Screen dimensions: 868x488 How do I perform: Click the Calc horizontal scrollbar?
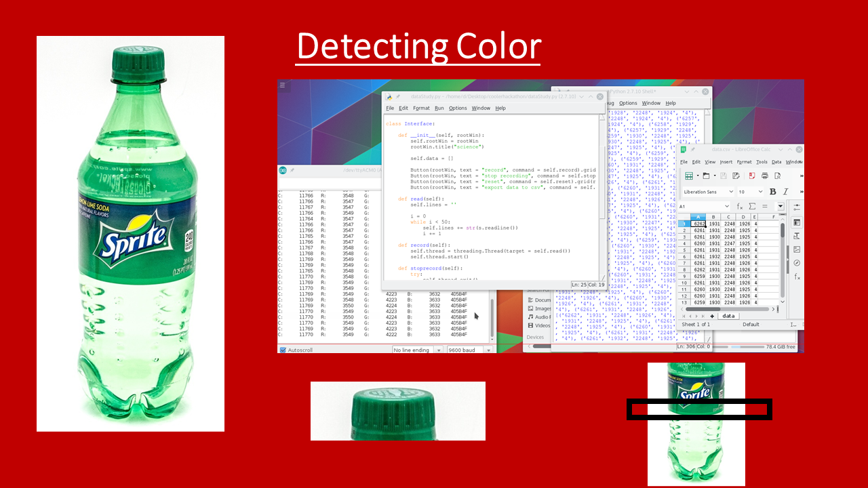[728, 309]
